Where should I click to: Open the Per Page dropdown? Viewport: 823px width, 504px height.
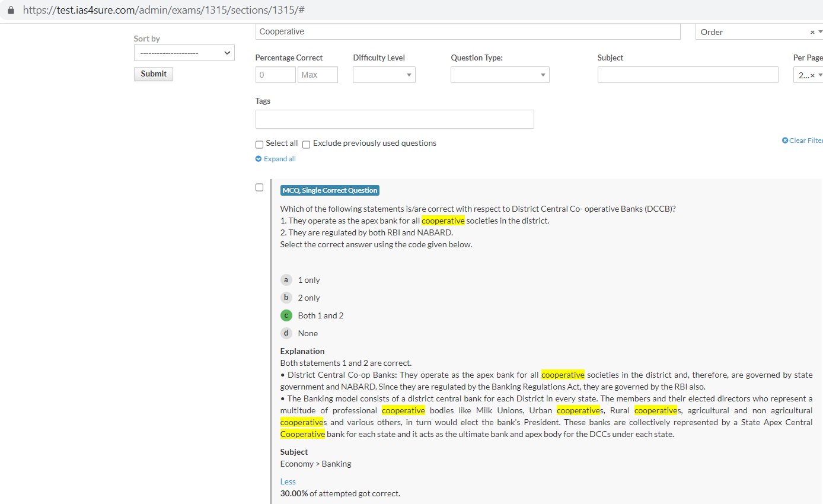(x=808, y=75)
